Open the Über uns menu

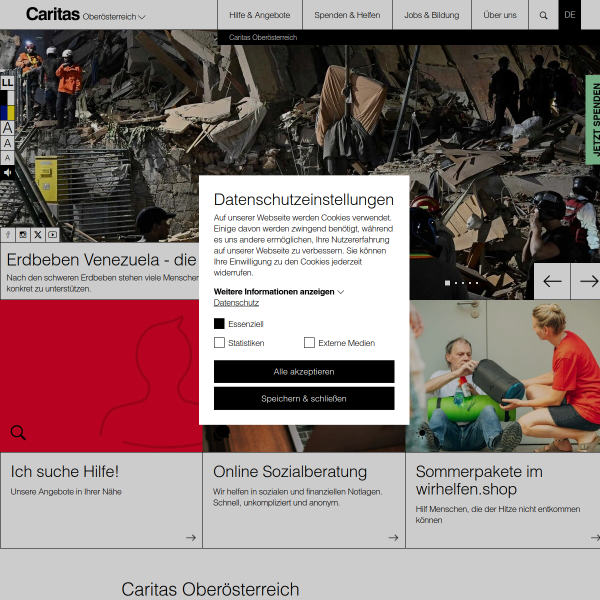click(500, 15)
